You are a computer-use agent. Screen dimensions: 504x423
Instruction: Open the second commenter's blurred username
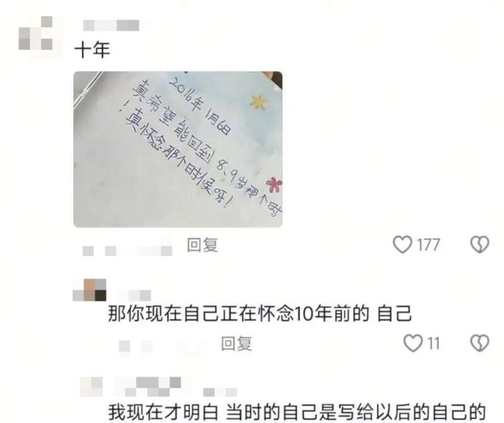135,295
